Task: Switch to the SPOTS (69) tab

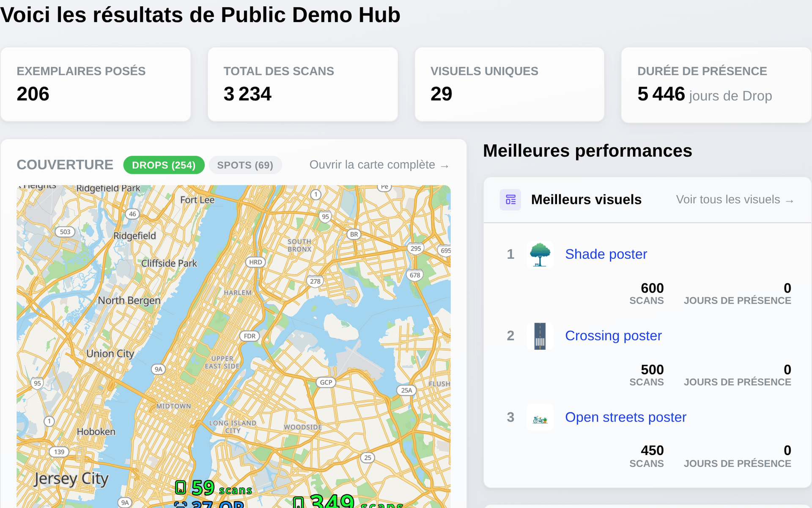Action: [245, 165]
